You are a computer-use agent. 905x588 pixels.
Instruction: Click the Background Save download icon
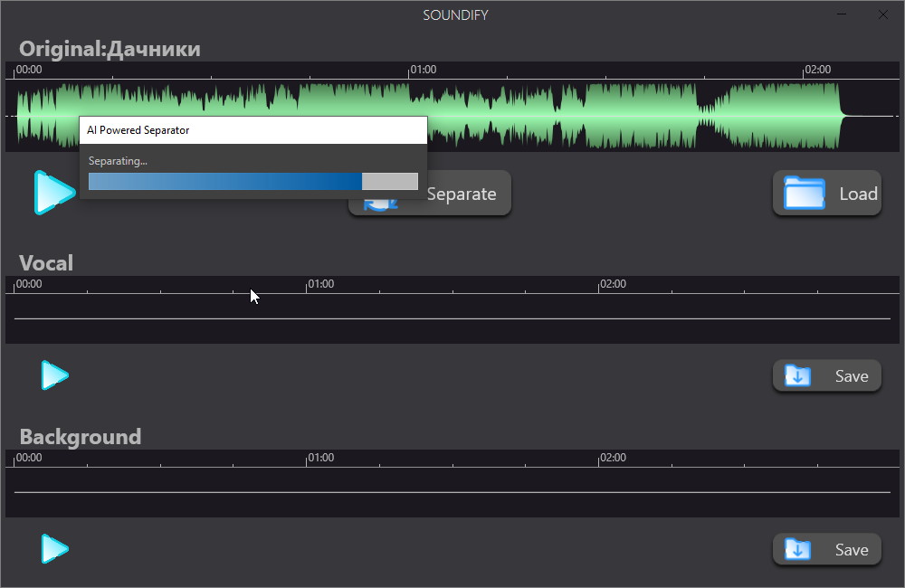797,549
